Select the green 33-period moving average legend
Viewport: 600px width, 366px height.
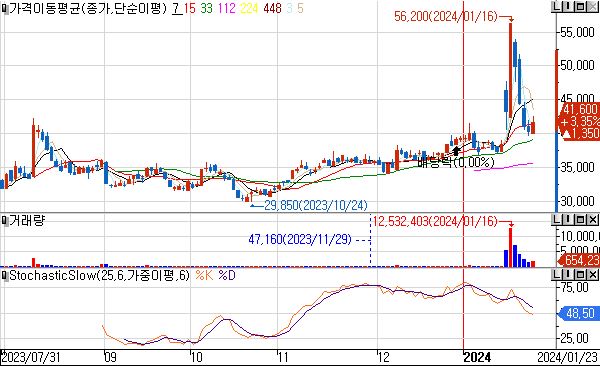(x=206, y=8)
